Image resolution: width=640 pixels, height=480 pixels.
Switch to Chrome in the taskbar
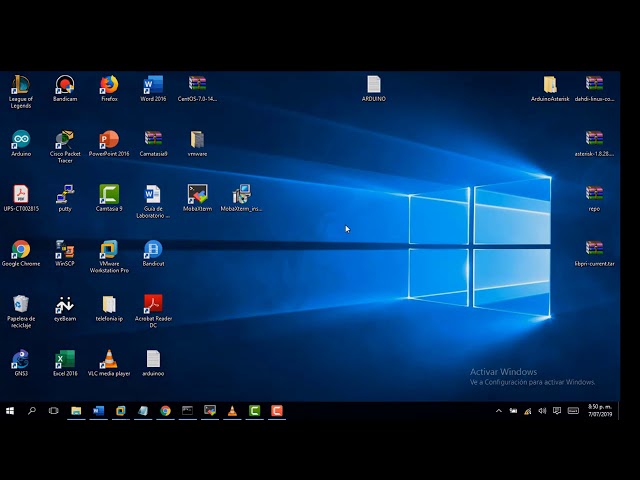(165, 411)
